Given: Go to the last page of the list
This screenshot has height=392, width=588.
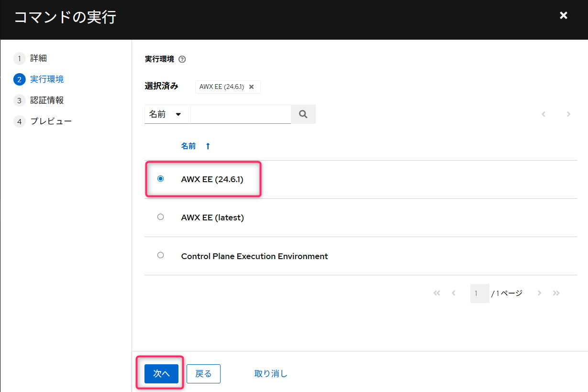Looking at the screenshot, I should 556,293.
